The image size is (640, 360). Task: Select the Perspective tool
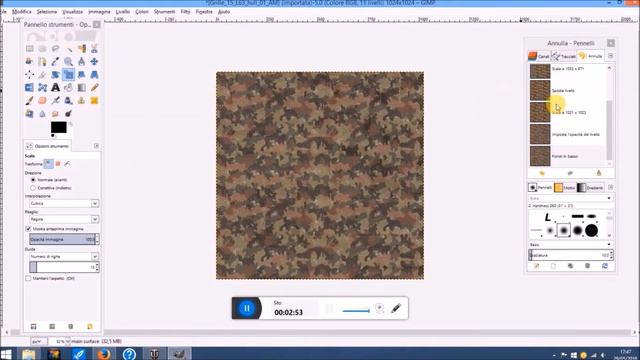(94, 75)
